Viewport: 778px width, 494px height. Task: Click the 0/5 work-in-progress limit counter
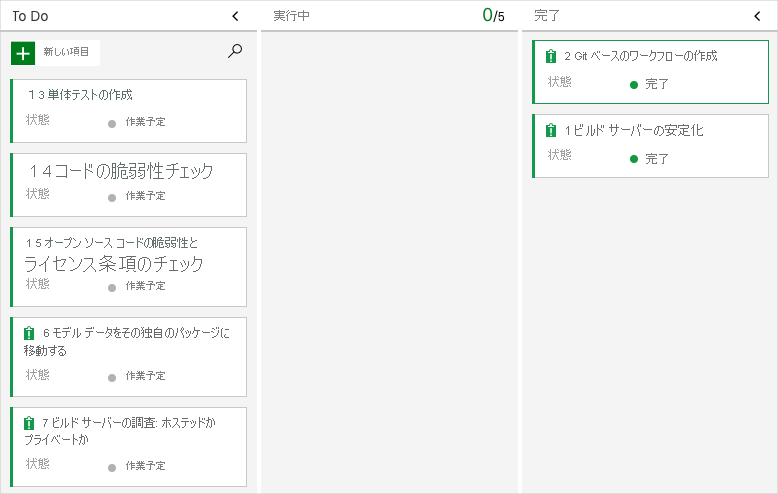click(493, 15)
